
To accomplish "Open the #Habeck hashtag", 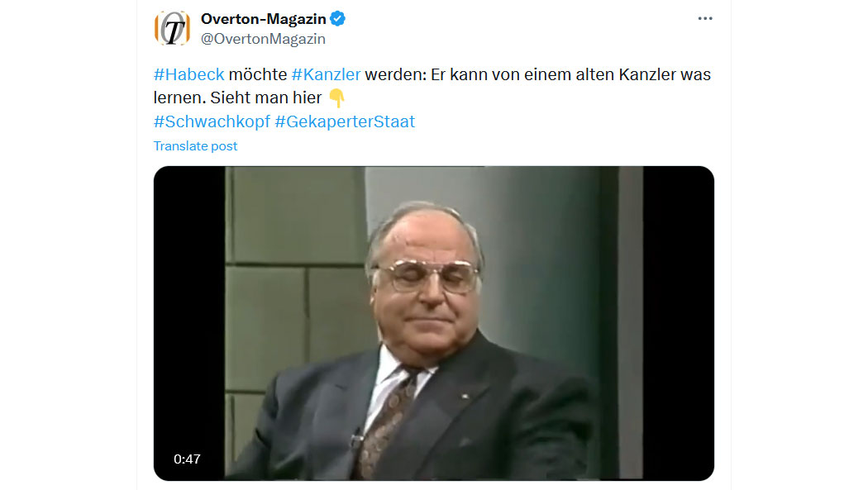I will click(188, 74).
